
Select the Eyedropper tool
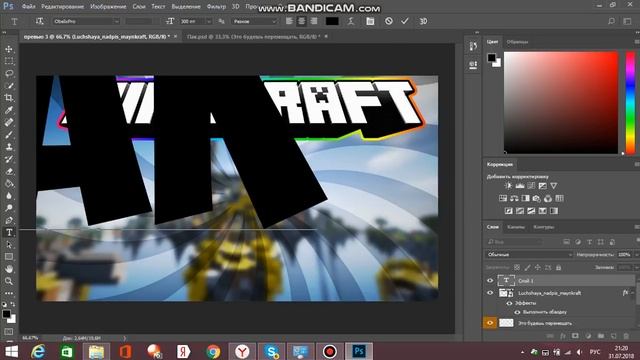coord(9,110)
